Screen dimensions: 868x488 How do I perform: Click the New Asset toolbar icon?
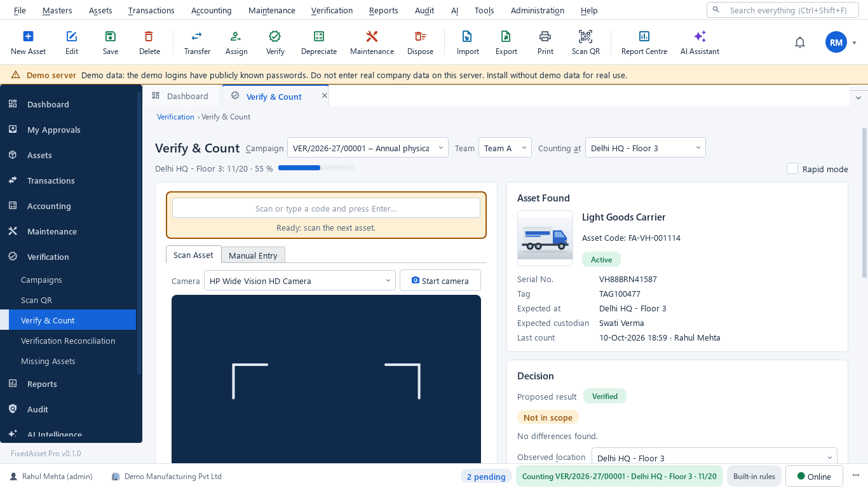28,36
